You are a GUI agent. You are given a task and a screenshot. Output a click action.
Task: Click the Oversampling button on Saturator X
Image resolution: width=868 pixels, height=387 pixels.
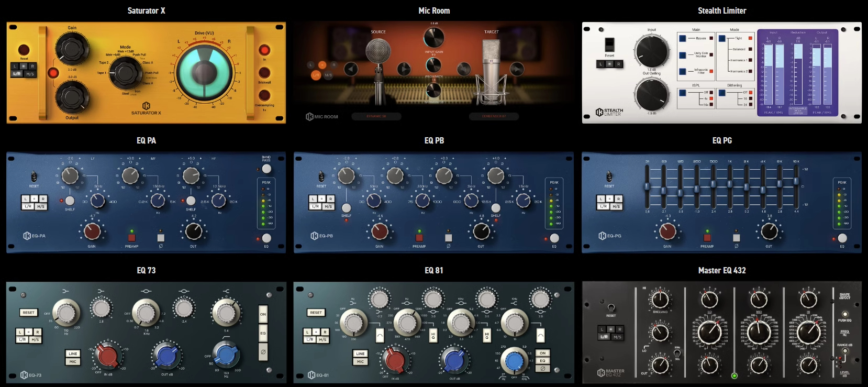(x=264, y=95)
